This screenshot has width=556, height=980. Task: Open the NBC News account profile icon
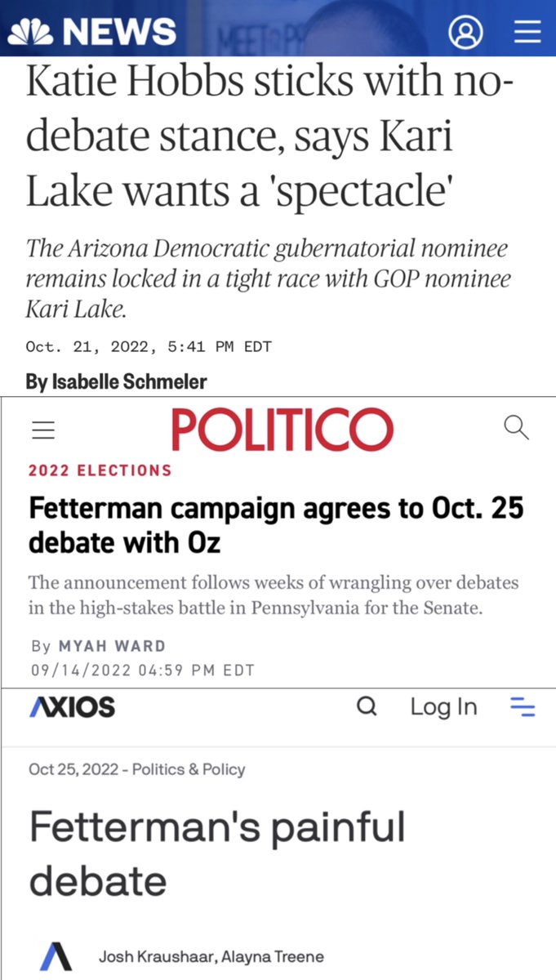point(466,32)
